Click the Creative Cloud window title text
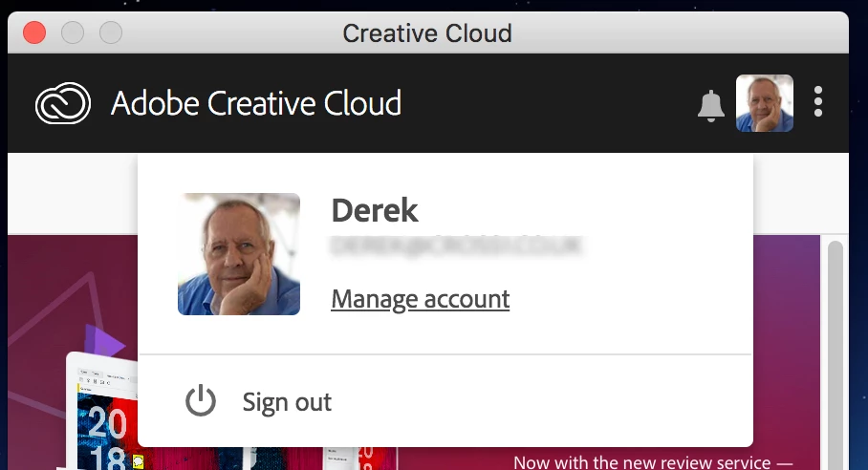 point(427,33)
